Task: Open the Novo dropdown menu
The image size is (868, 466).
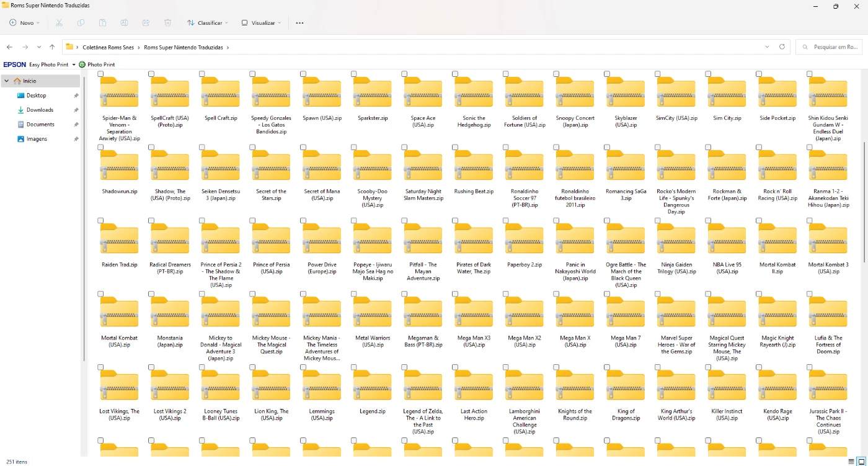Action: [x=24, y=23]
